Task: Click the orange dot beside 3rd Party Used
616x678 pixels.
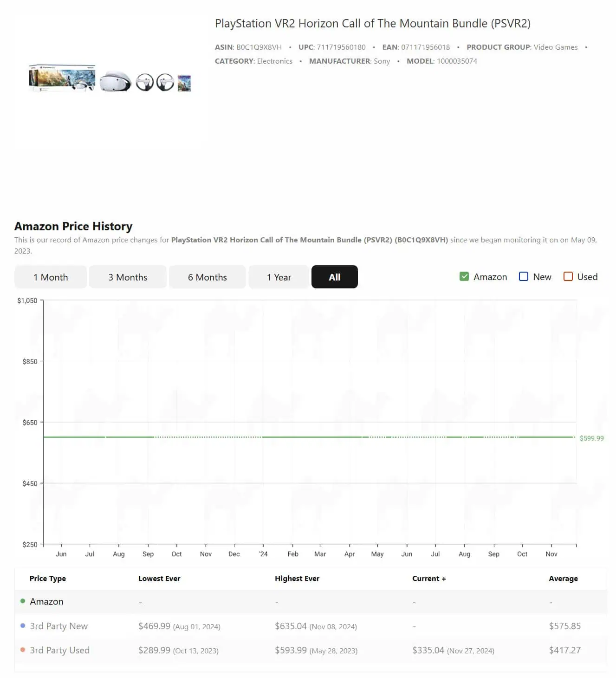Action: [x=23, y=650]
